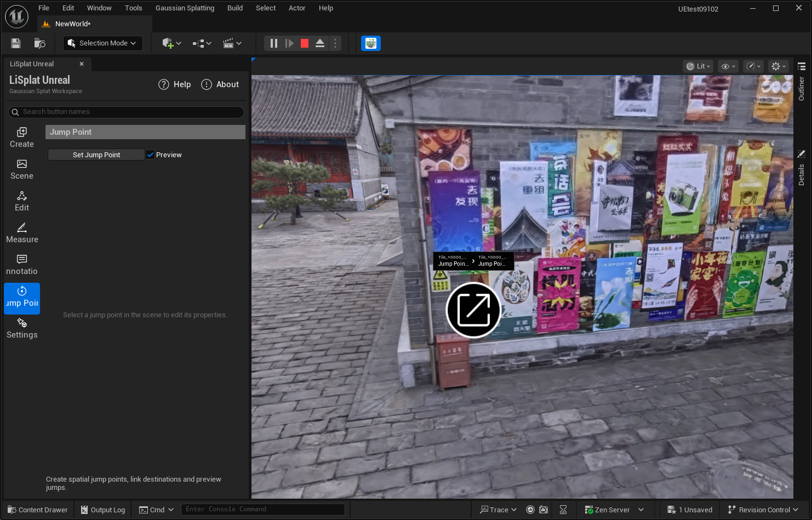Image resolution: width=812 pixels, height=520 pixels.
Task: Select the Measure sidebar category
Action: [x=22, y=233]
